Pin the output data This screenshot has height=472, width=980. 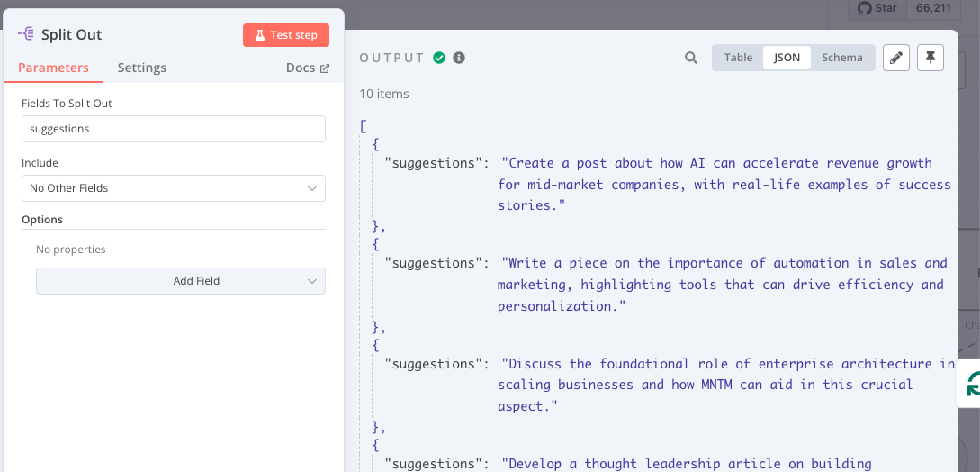tap(931, 58)
